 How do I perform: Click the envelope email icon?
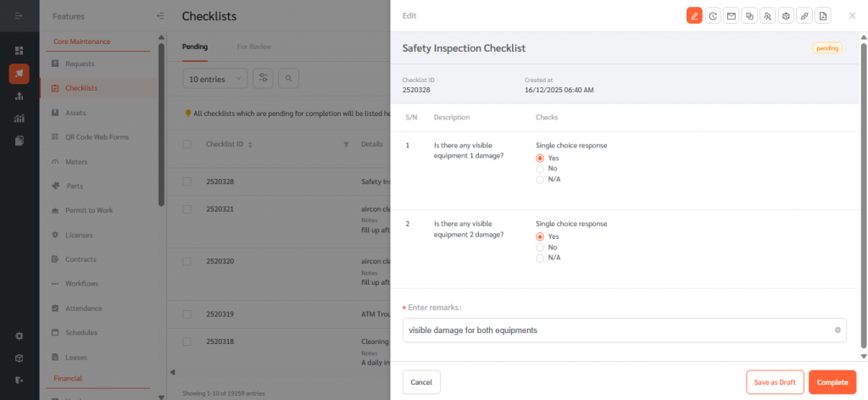point(731,16)
